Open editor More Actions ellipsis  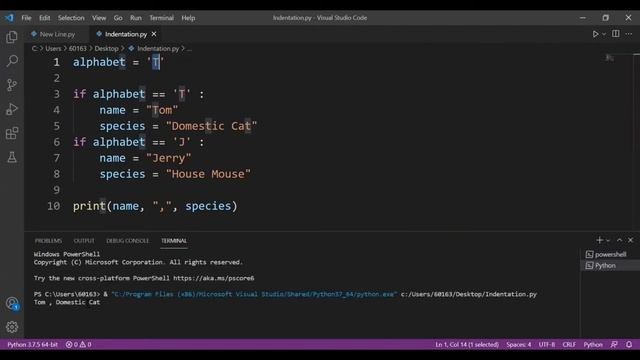click(x=629, y=34)
